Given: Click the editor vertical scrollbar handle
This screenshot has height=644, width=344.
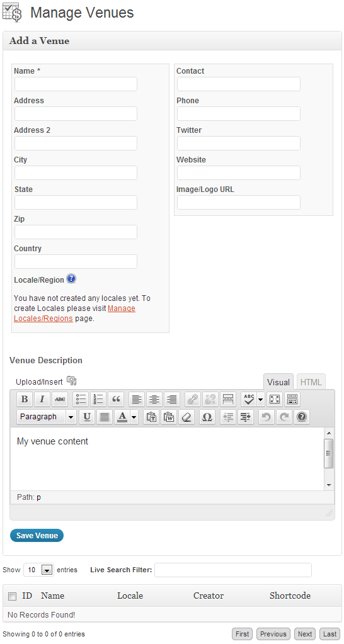Looking at the screenshot, I should click(328, 453).
